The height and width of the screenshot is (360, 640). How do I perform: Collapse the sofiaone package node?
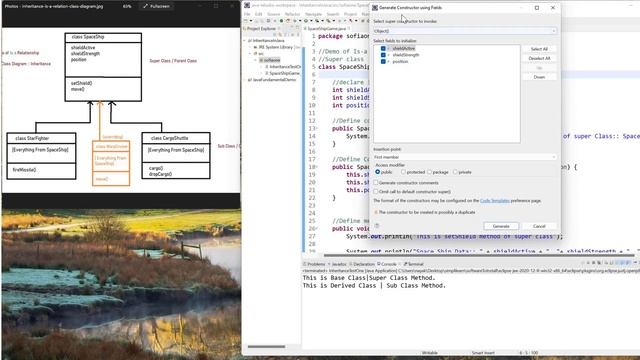click(x=256, y=60)
